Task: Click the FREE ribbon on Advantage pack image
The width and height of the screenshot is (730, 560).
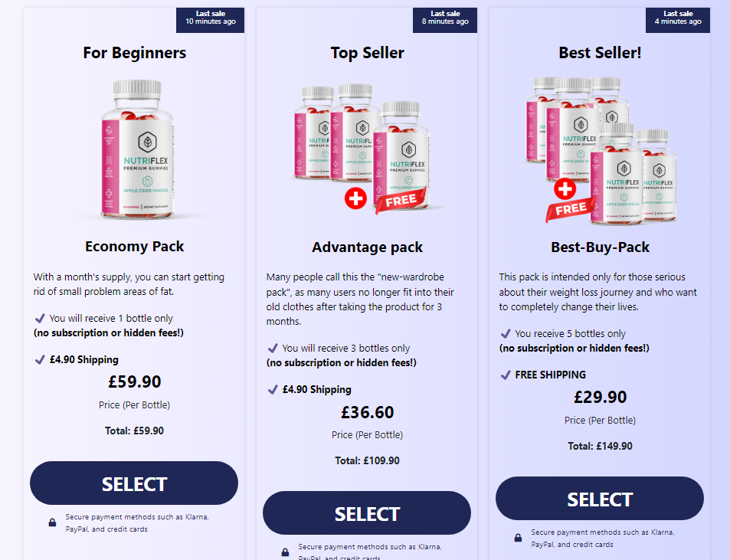Action: 401,201
